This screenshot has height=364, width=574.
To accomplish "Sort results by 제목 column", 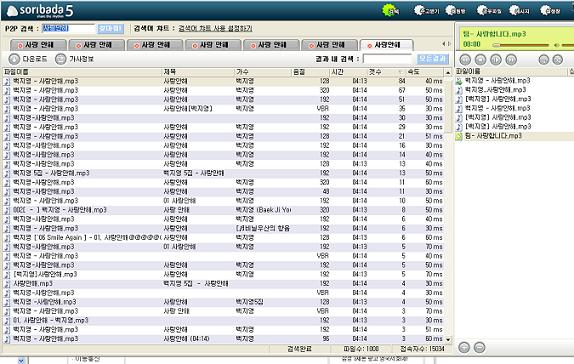I will [198, 72].
